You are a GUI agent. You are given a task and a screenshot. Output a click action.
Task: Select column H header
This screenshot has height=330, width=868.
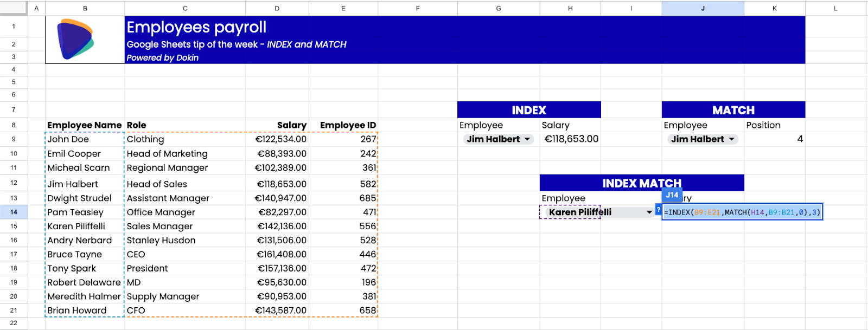click(570, 8)
